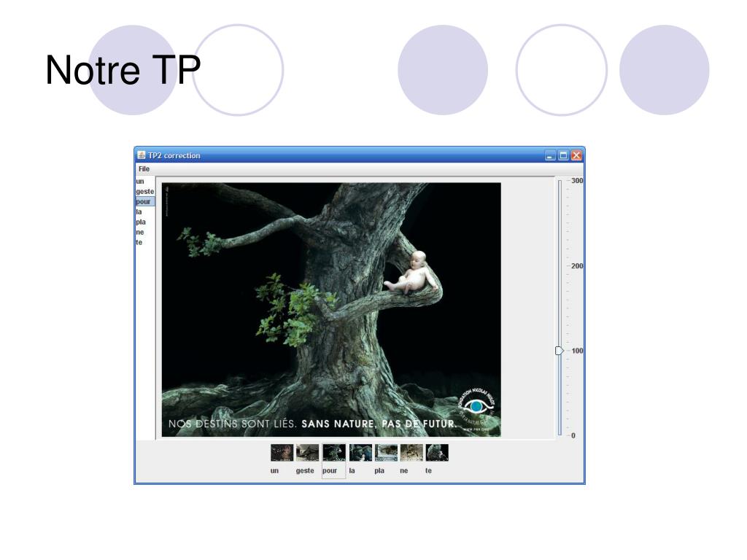This screenshot has width=747, height=560.
Task: Click the Java icon in title bar
Action: click(x=141, y=155)
